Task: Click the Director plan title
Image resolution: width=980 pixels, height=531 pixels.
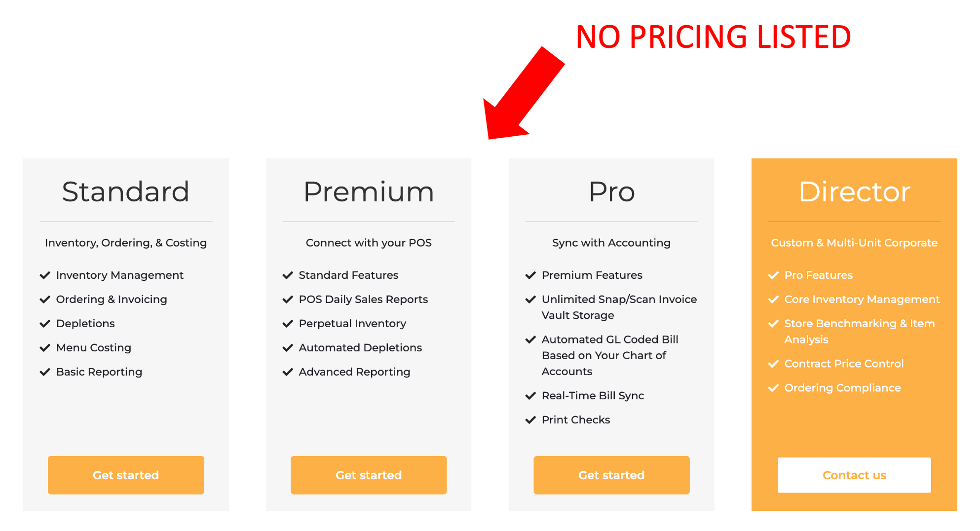Action: [854, 191]
